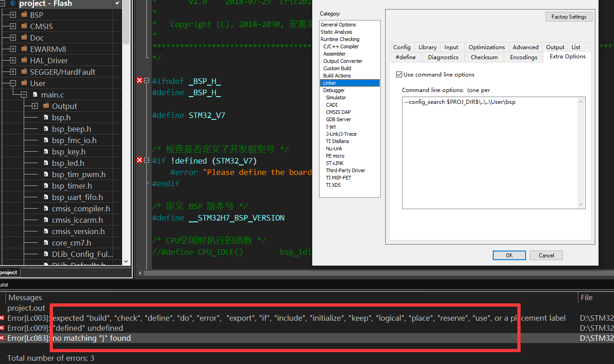614x364 pixels.
Task: Click the Lc003 error icon in Messages
Action: pos(2,318)
